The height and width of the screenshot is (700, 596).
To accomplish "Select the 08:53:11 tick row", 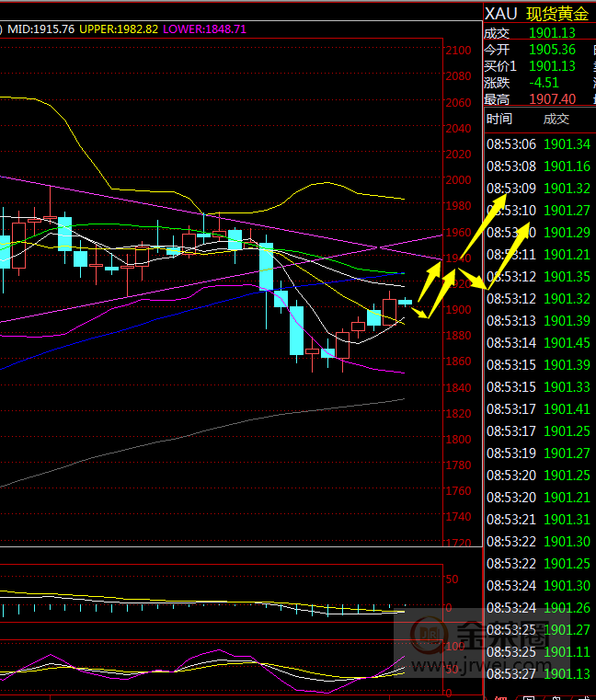I will click(538, 255).
